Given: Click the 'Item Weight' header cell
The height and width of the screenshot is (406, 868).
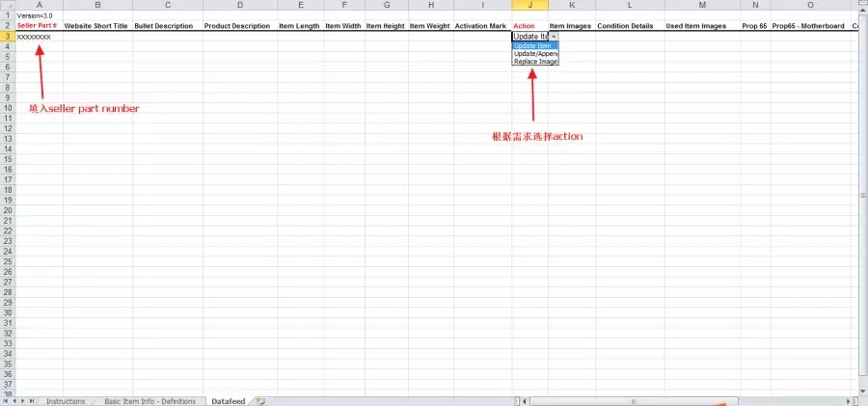Looking at the screenshot, I should click(x=431, y=26).
